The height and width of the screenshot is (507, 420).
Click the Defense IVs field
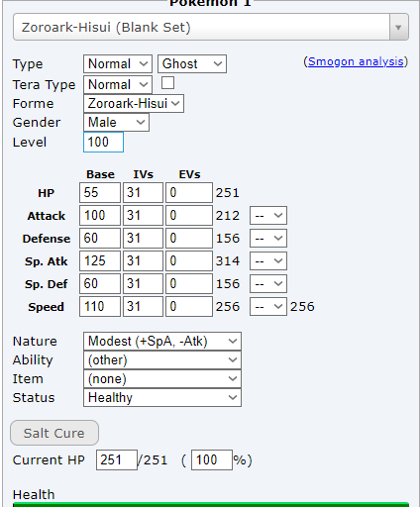click(143, 238)
